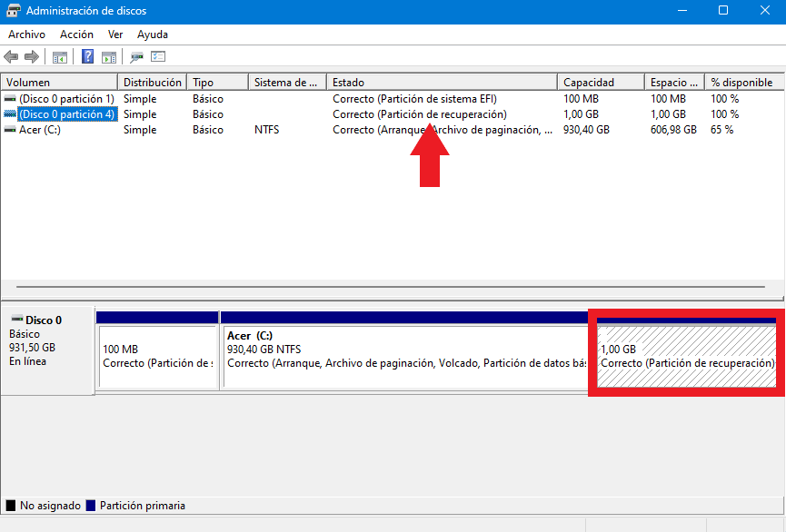Open the Ver menu
This screenshot has width=786, height=532.
coord(115,34)
